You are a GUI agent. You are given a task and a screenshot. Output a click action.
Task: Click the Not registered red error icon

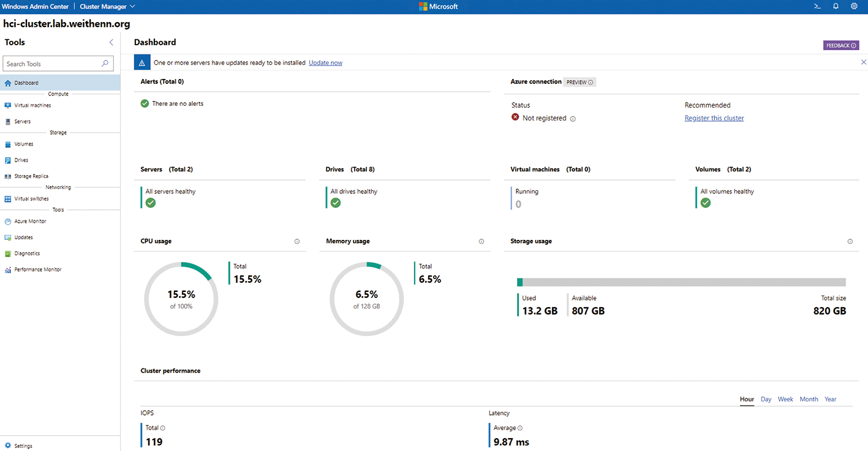515,117
